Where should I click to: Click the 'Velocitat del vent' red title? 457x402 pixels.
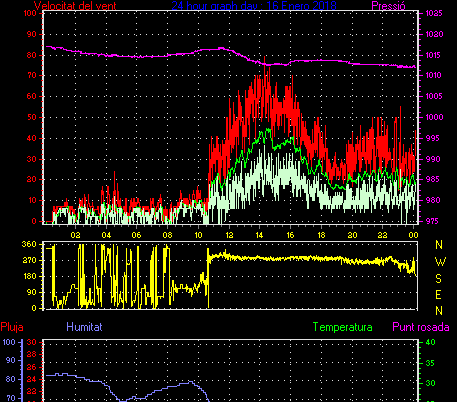[75, 6]
